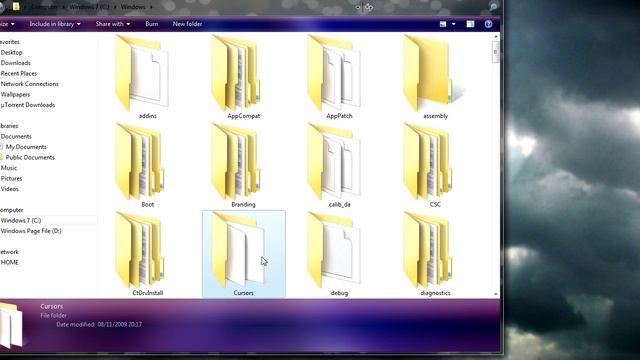Select the Cursors folder icon
This screenshot has height=360, width=640.
point(238,250)
